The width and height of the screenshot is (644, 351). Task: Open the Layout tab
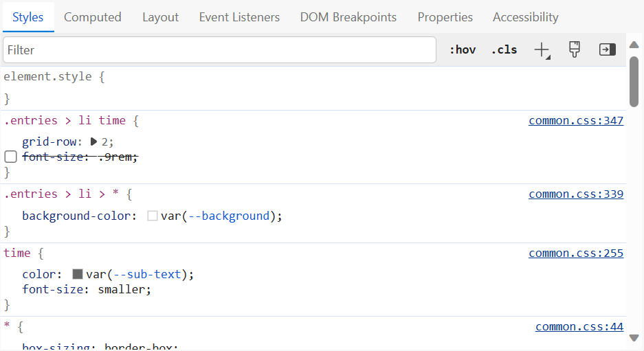[x=160, y=17]
